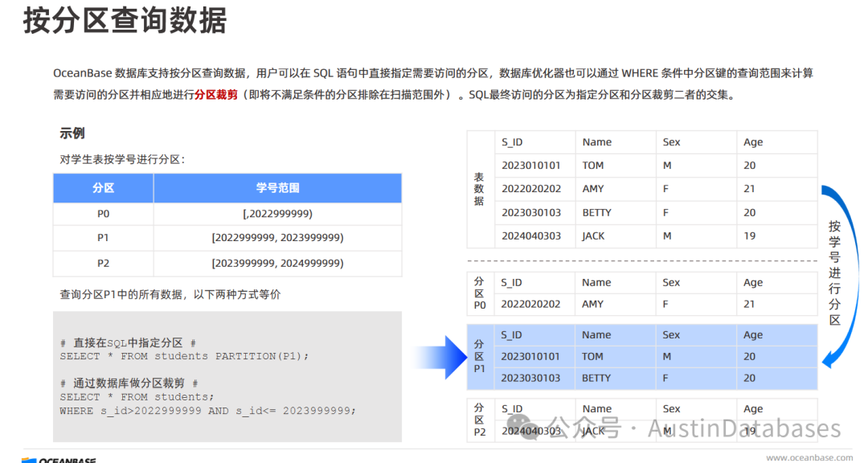Viewport: 868px width, 463px height.
Task: Select the comment 通过数据库做分区裁剪
Action: point(129,383)
